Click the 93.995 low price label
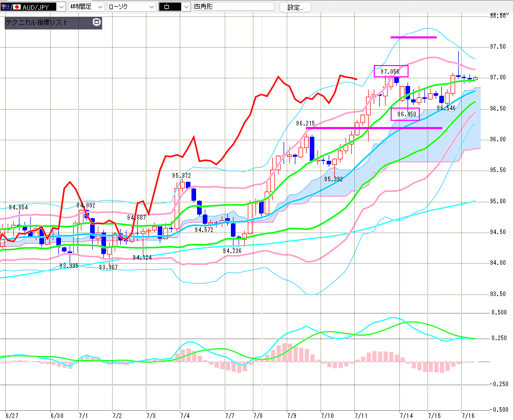This screenshot has height=420, width=513. [x=69, y=266]
